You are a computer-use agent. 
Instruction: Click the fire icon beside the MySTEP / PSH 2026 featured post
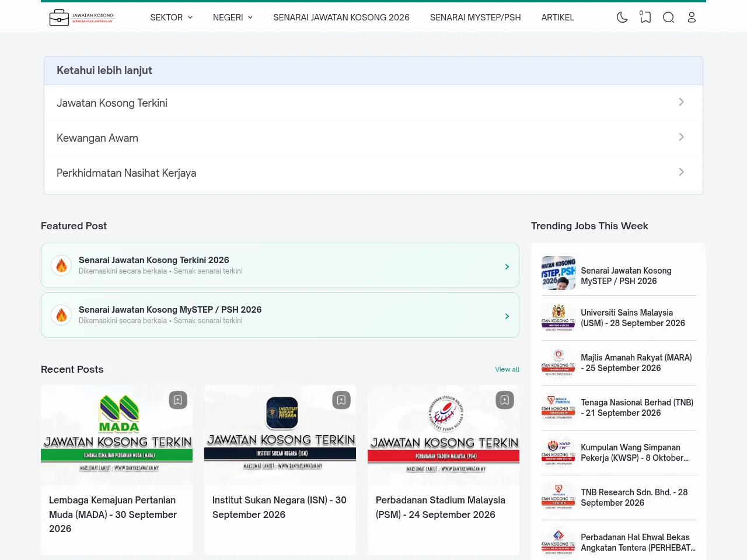(x=61, y=315)
